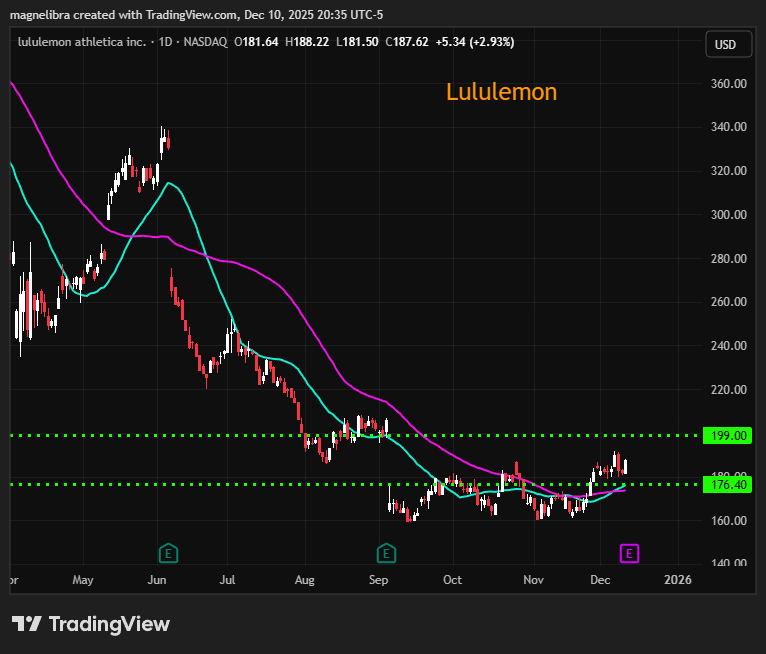
Task: Click the close value C187.62
Action: 407,42
